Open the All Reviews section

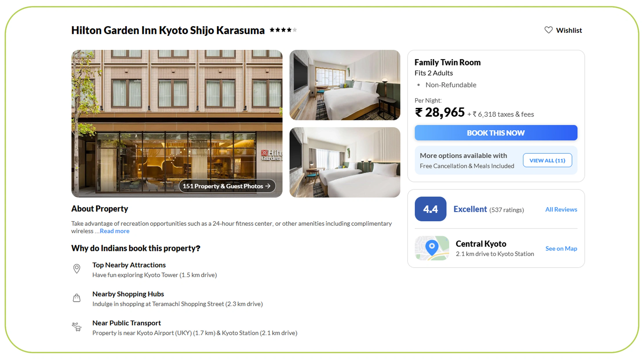pyautogui.click(x=561, y=209)
